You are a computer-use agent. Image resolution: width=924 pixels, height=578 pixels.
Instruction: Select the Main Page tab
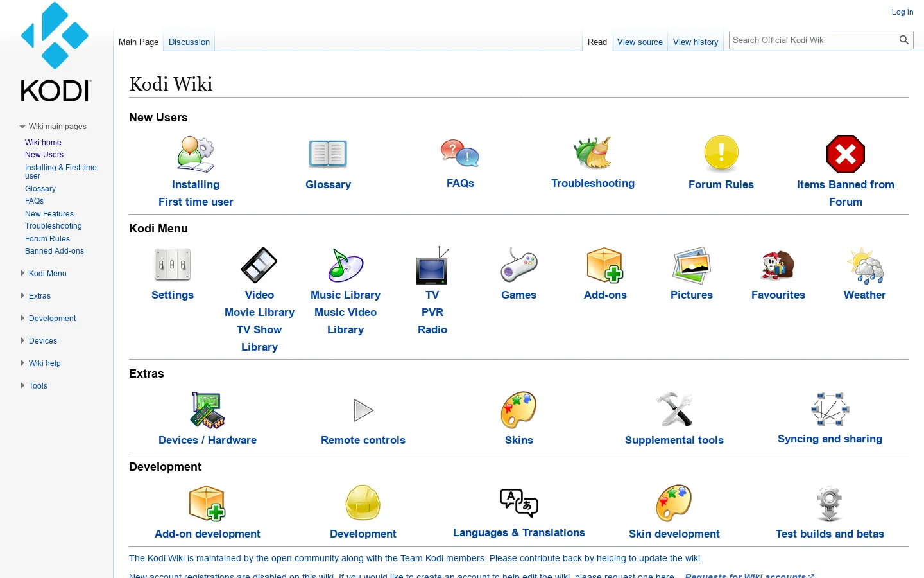tap(139, 42)
